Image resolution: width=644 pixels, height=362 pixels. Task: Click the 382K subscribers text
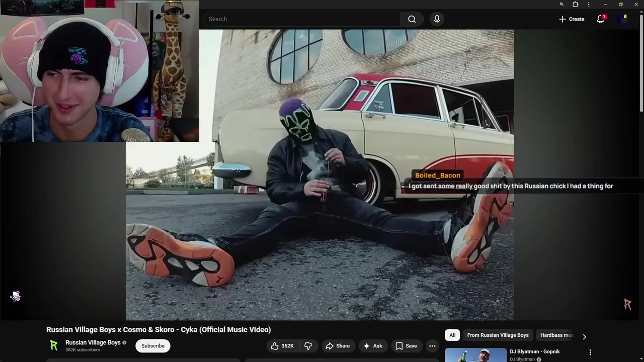point(83,350)
